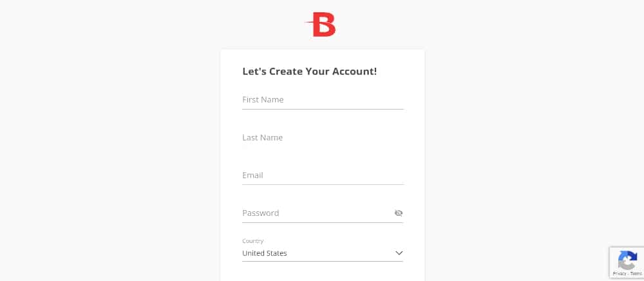Click the red speed streak on the logo

pyautogui.click(x=308, y=24)
